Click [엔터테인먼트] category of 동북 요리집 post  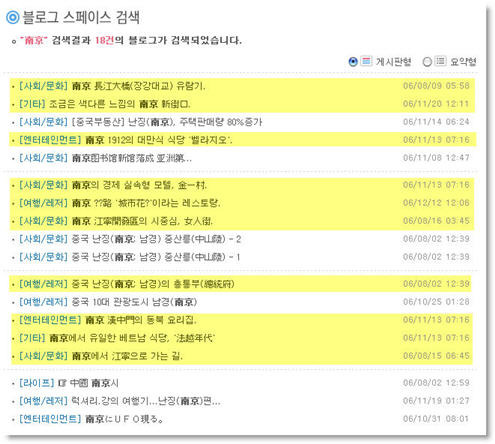click(x=50, y=320)
